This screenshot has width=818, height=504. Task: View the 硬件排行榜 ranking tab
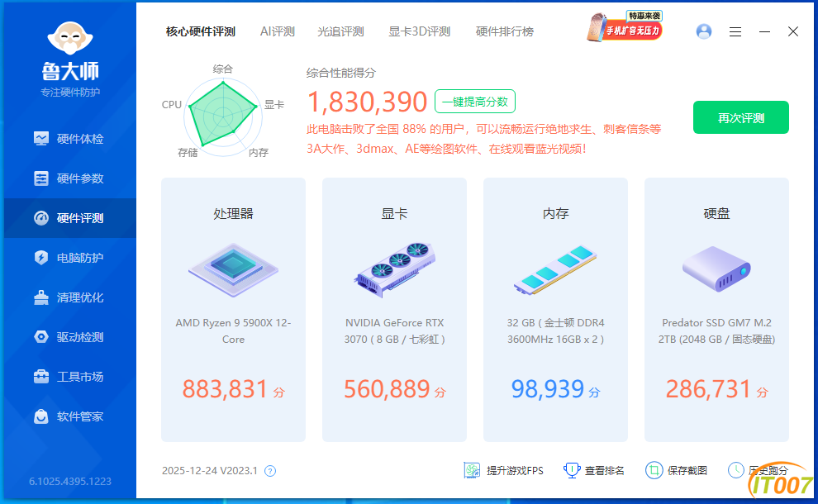[504, 31]
